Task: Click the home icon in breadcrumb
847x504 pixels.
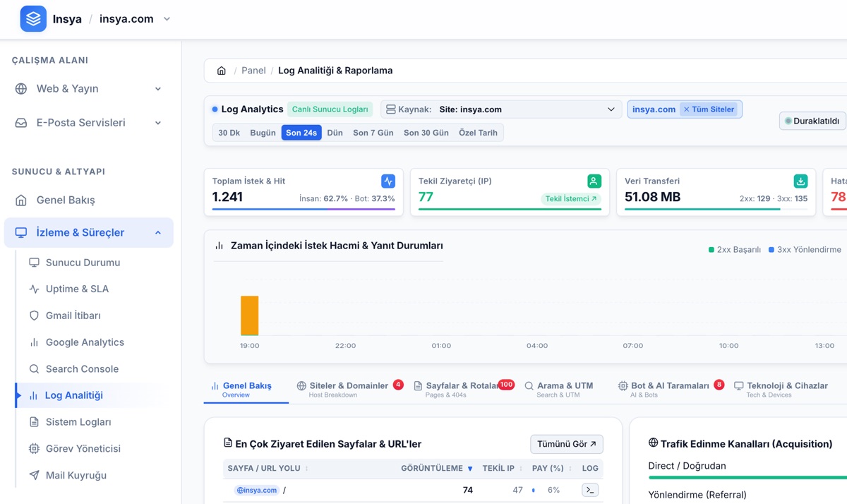Action: click(222, 71)
